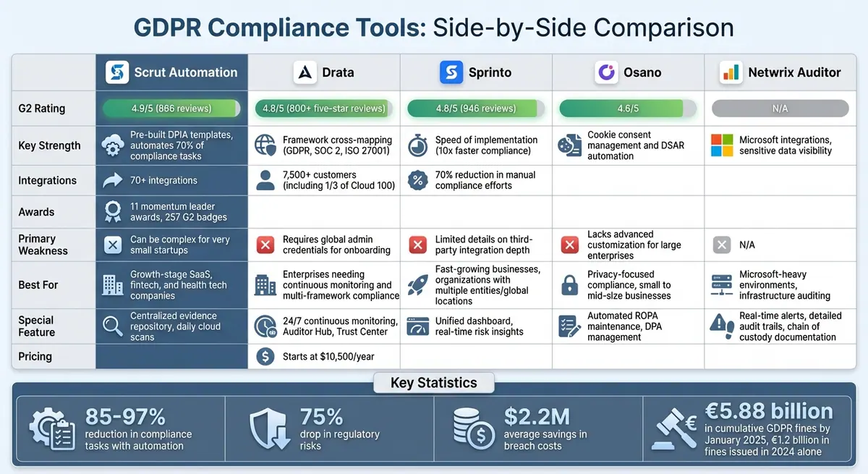The height and width of the screenshot is (474, 868).
Task: Click the text $2.2M
Action: pos(537,416)
